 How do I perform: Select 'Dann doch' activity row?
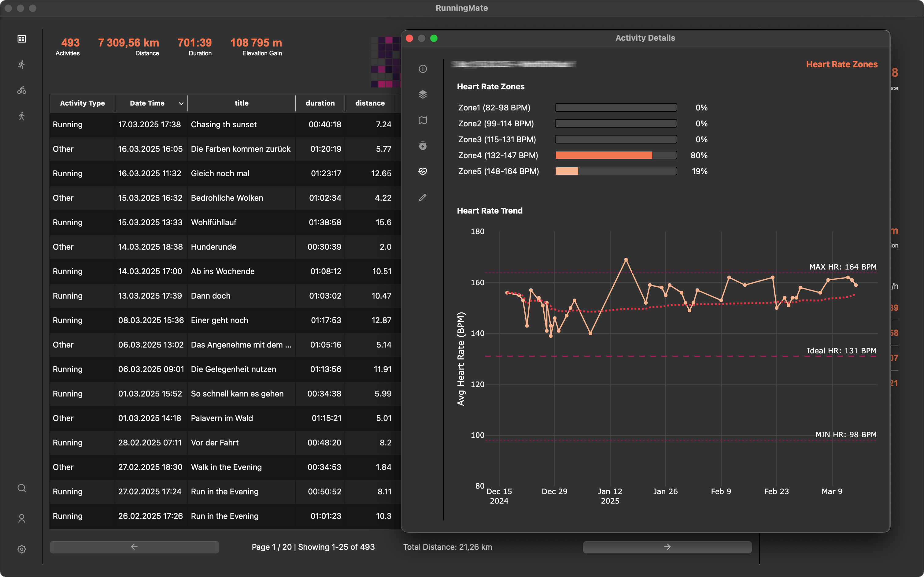coord(225,296)
